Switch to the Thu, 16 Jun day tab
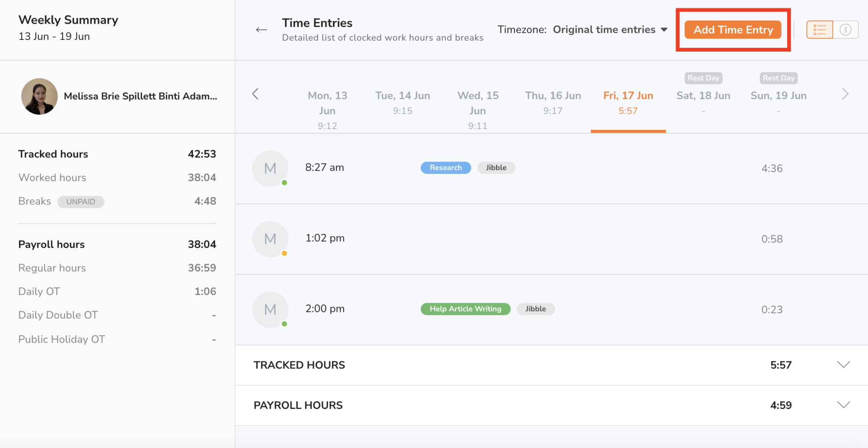This screenshot has width=868, height=448. point(553,102)
